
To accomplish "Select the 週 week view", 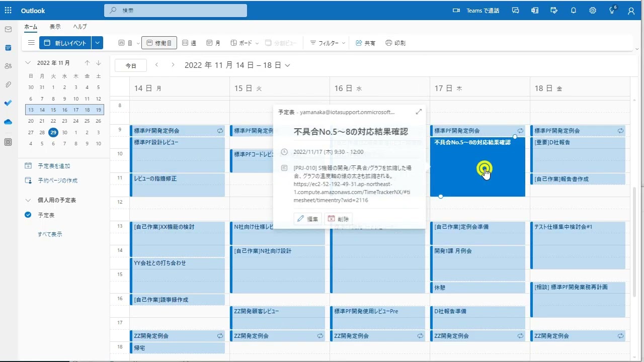I will click(x=189, y=43).
